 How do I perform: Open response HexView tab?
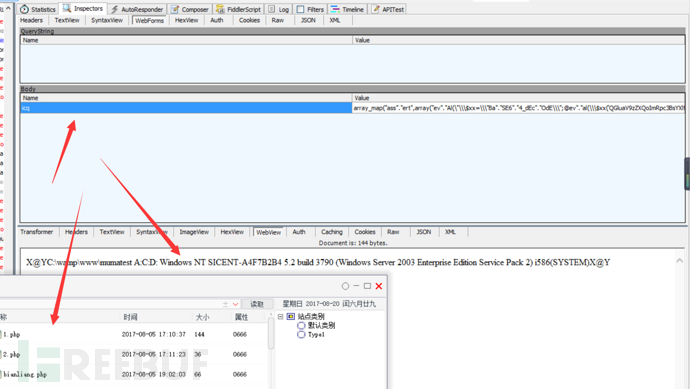pyautogui.click(x=232, y=232)
